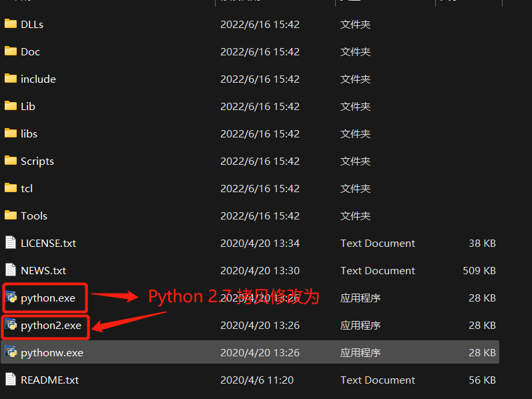Select the file name tcl
The image size is (532, 399).
pyautogui.click(x=27, y=189)
